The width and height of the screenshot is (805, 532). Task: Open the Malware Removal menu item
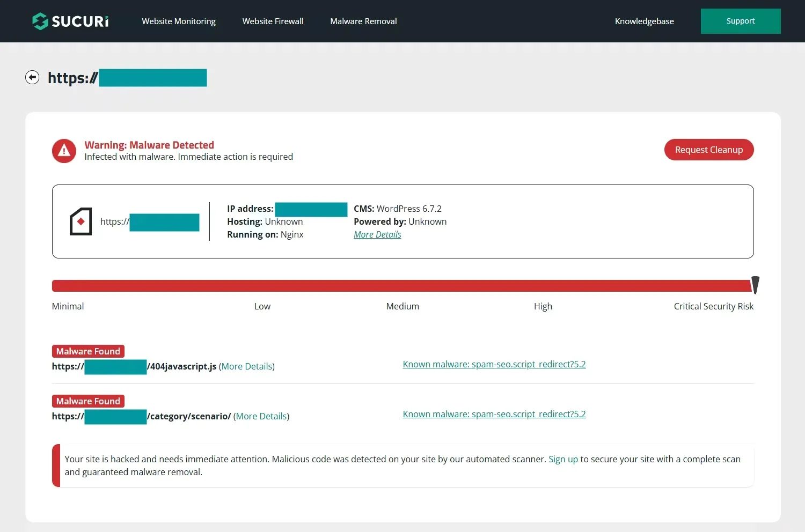[x=363, y=21]
